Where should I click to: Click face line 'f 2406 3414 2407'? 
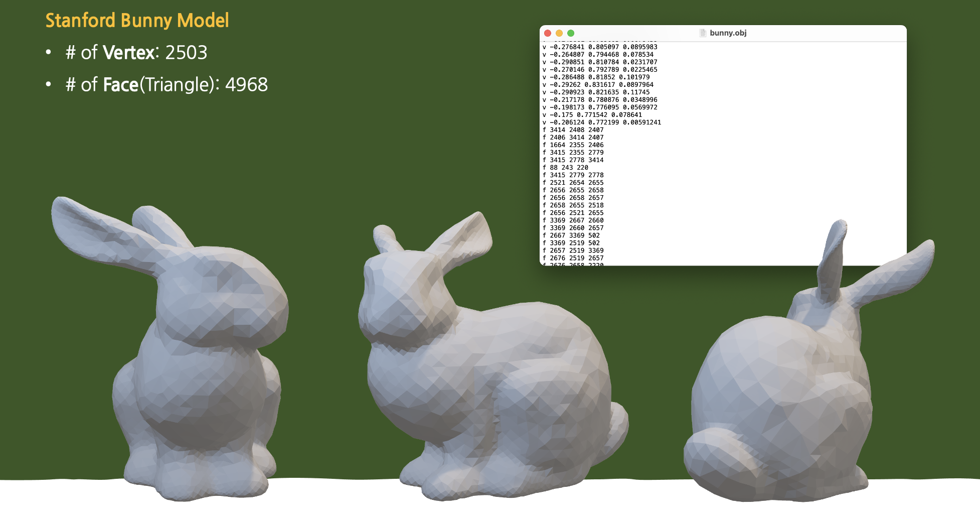coord(573,138)
